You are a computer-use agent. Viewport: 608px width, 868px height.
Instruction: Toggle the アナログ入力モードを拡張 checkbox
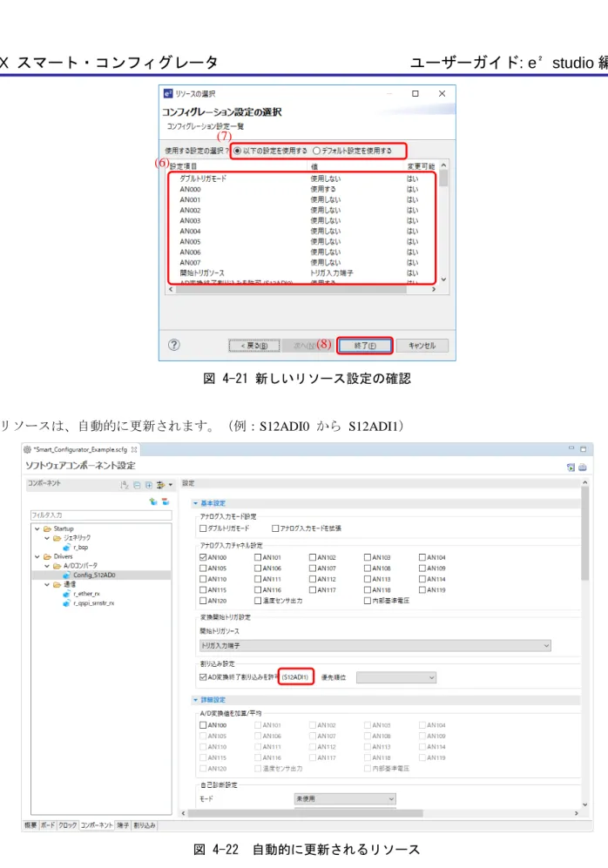pos(275,528)
